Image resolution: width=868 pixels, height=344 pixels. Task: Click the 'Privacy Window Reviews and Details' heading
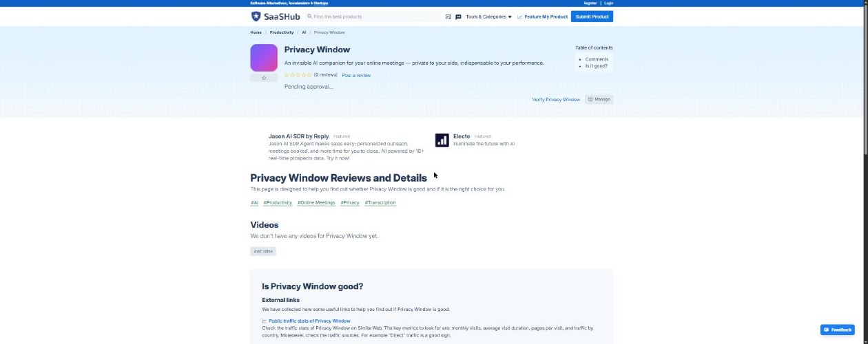(x=338, y=178)
